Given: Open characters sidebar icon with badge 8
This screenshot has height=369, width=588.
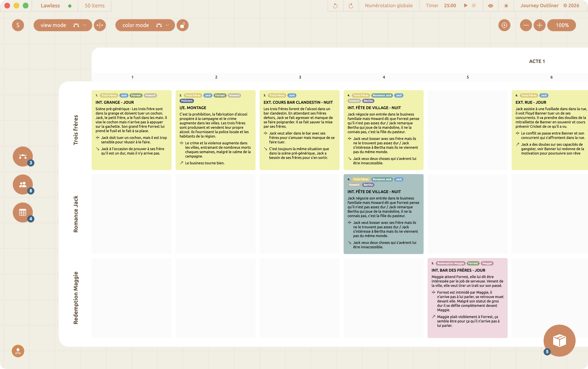Looking at the screenshot, I should pos(23,184).
